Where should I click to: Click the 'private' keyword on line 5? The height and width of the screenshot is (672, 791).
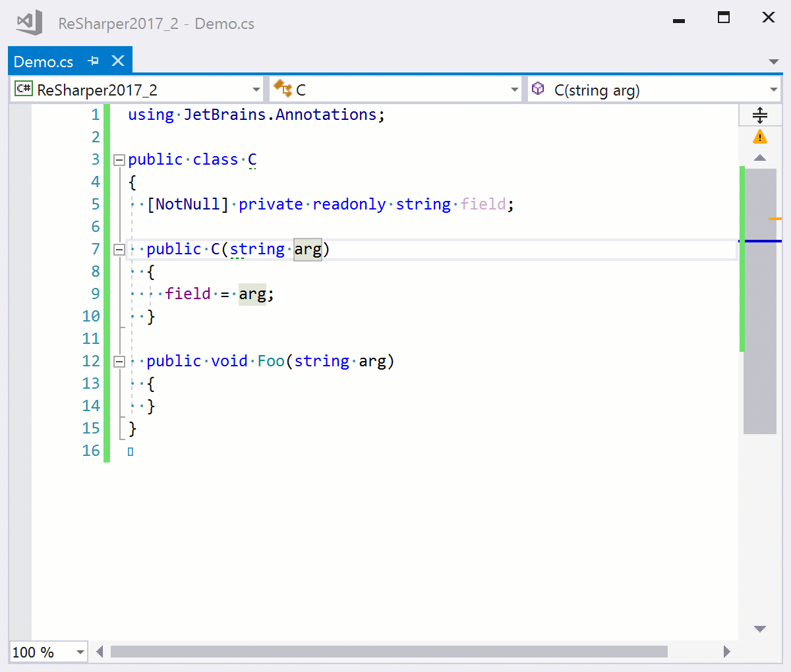[271, 204]
